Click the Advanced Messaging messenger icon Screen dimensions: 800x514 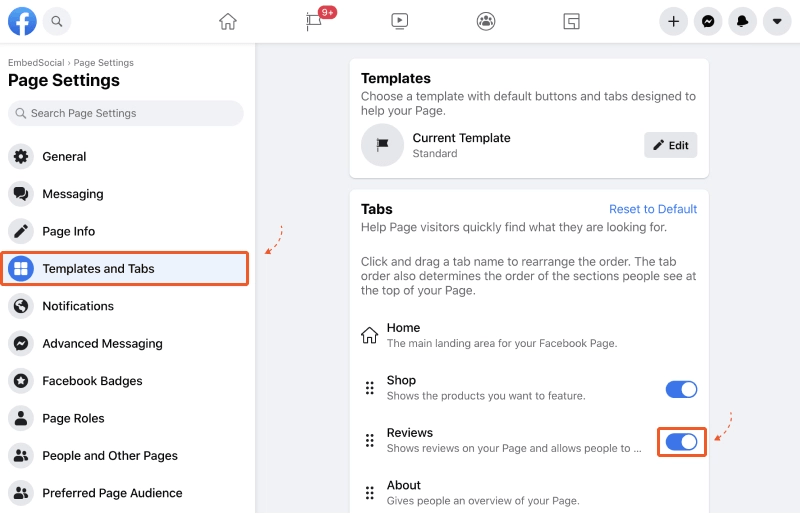[21, 344]
